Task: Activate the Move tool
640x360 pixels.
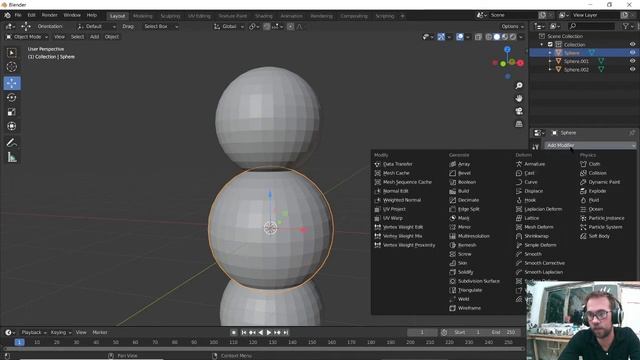Action: pyautogui.click(x=11, y=83)
